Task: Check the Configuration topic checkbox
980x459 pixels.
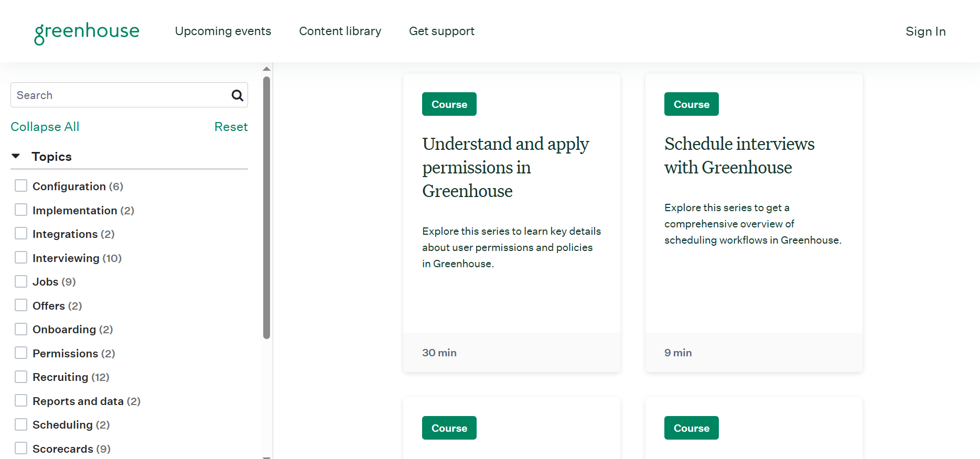Action: [21, 186]
